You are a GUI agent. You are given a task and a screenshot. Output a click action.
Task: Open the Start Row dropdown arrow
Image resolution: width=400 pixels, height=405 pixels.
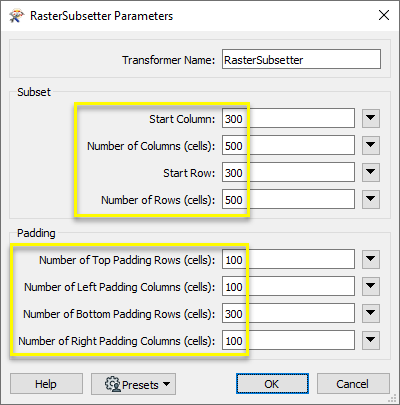coord(371,172)
